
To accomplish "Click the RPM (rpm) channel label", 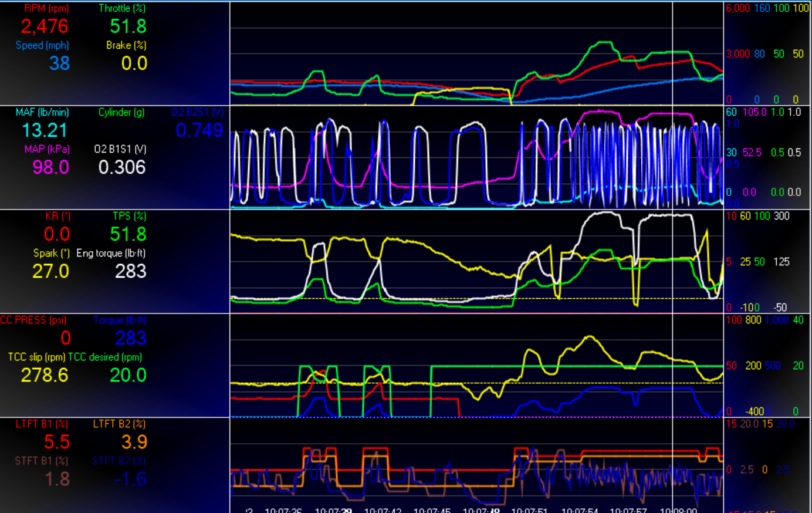I will coord(46,9).
